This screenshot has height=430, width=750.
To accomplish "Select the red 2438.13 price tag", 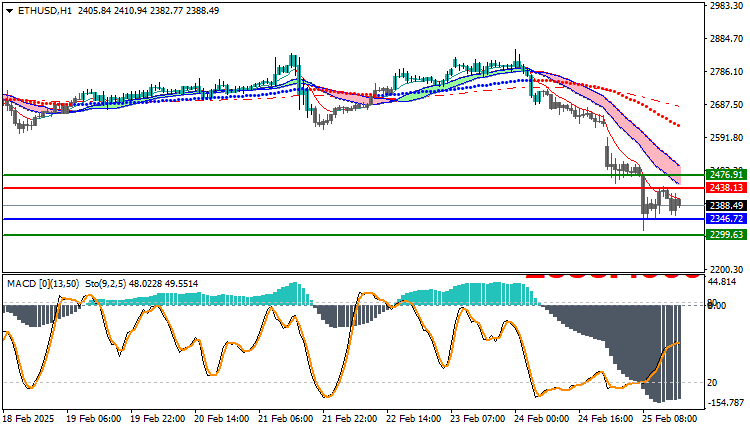I will point(722,188).
